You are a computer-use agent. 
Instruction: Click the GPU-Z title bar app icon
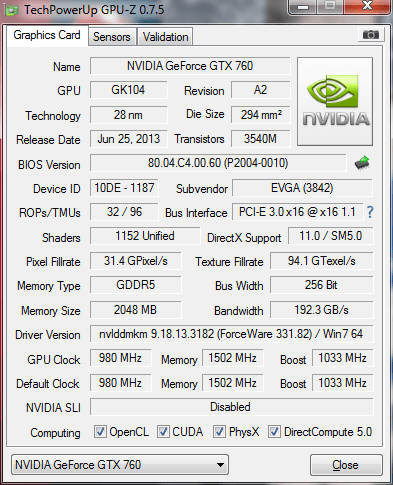pos(11,10)
